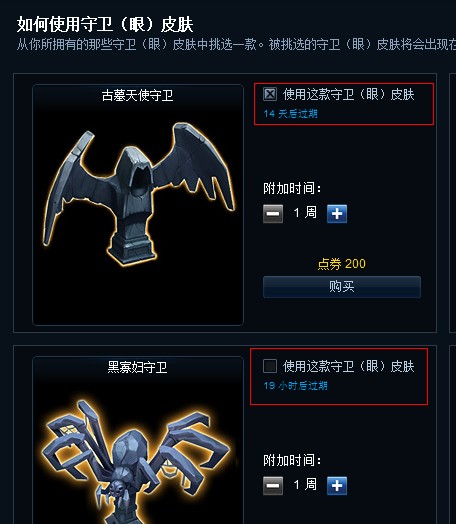Click the 19 小时后过期 expiry notice
This screenshot has width=456, height=524.
click(295, 386)
